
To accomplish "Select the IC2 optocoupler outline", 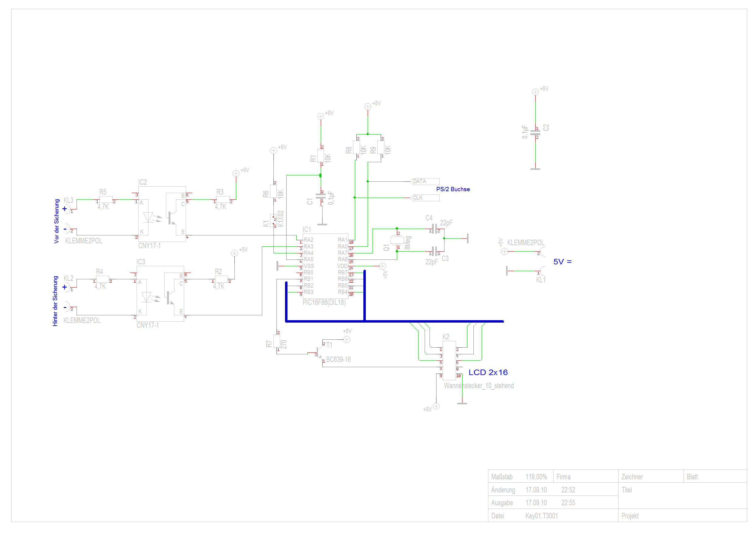I will click(162, 214).
